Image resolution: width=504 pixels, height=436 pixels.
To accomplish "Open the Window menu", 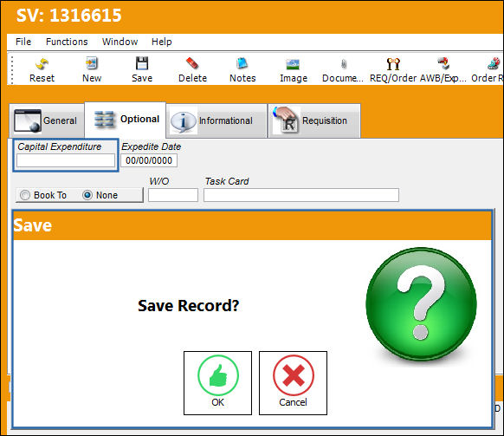I will pos(120,42).
